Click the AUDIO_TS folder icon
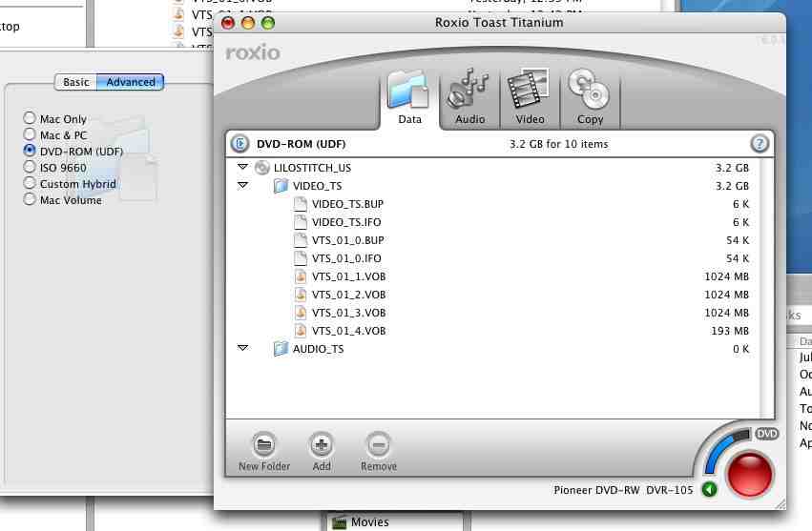Viewport: 812px width, 531px height. pos(281,348)
